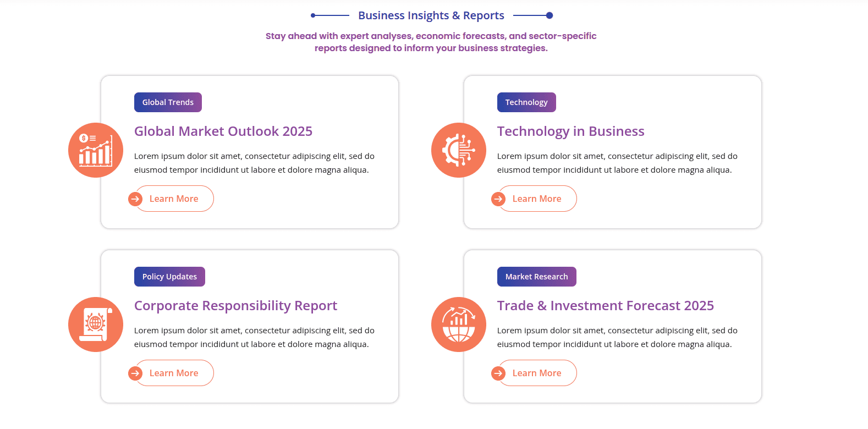Click arrow icon beside Trade & Investment Learn More

[x=498, y=373]
